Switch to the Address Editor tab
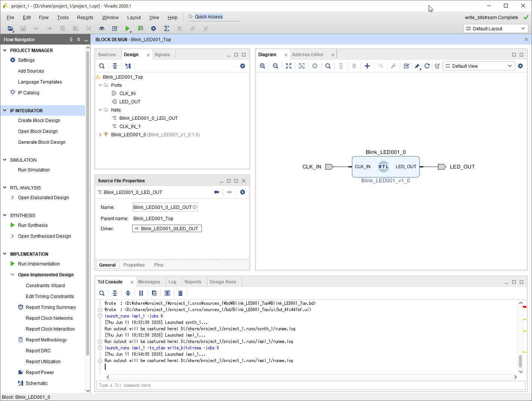 pos(308,55)
